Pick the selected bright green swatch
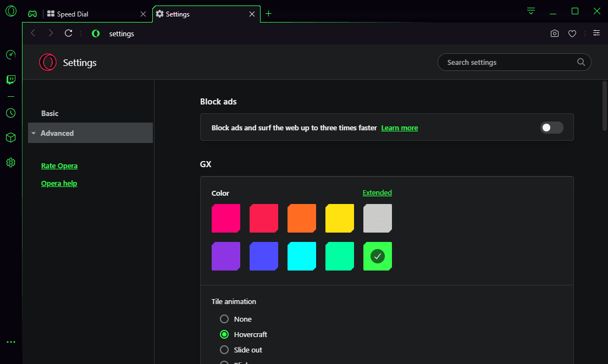 [x=378, y=256]
